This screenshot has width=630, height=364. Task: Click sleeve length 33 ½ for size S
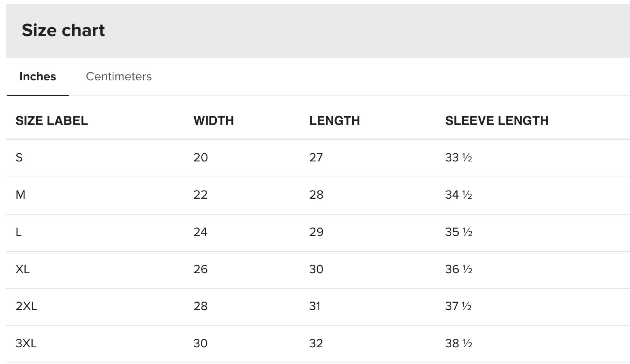tap(459, 158)
